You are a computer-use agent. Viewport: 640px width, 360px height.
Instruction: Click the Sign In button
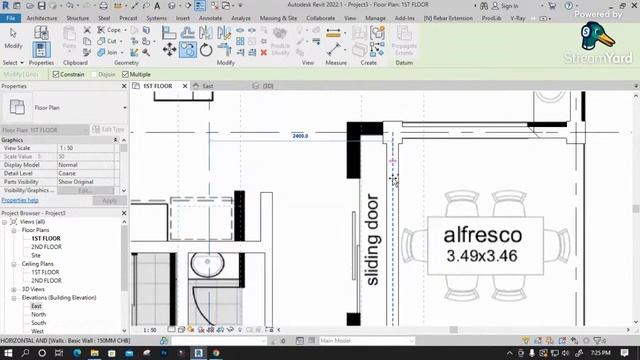(x=505, y=6)
